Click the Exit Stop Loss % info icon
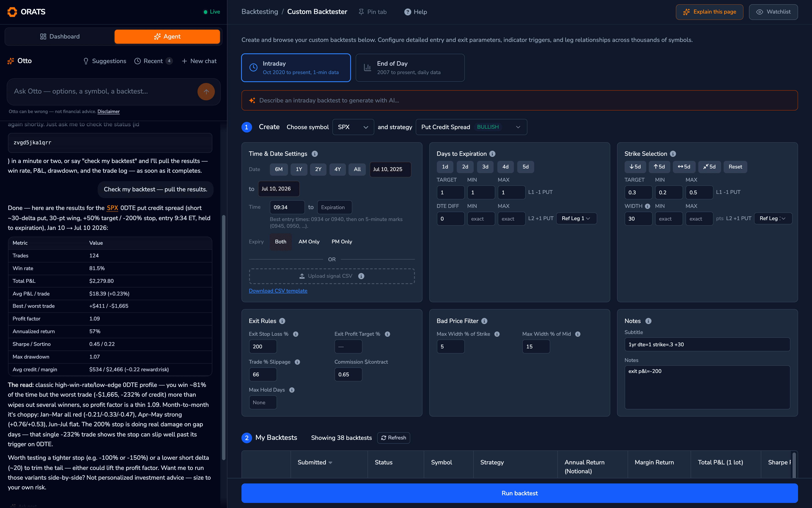 pos(296,334)
